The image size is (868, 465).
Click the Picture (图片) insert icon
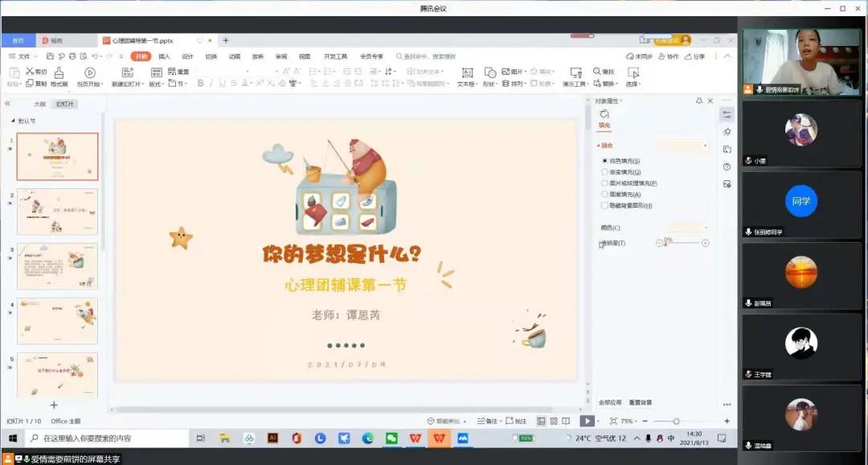(506, 72)
